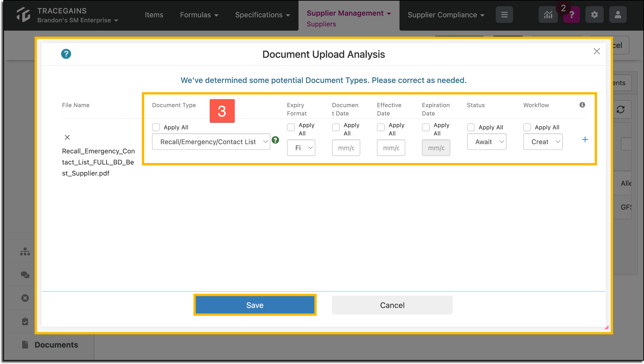Click the File Name column header
The height and width of the screenshot is (364, 644).
point(76,105)
